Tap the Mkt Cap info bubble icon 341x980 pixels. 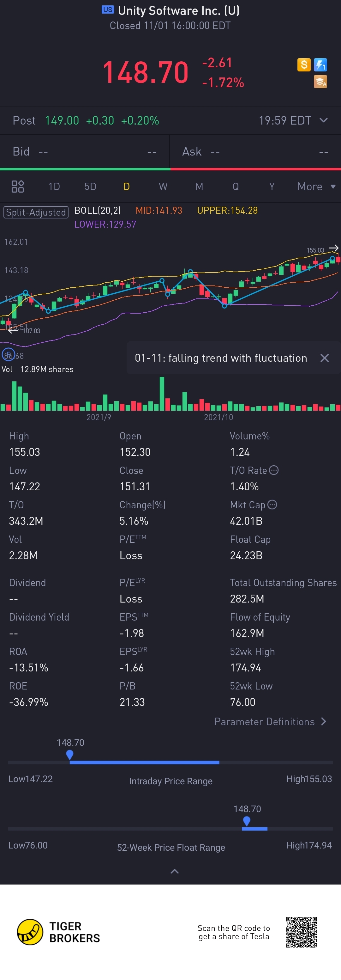tap(272, 505)
